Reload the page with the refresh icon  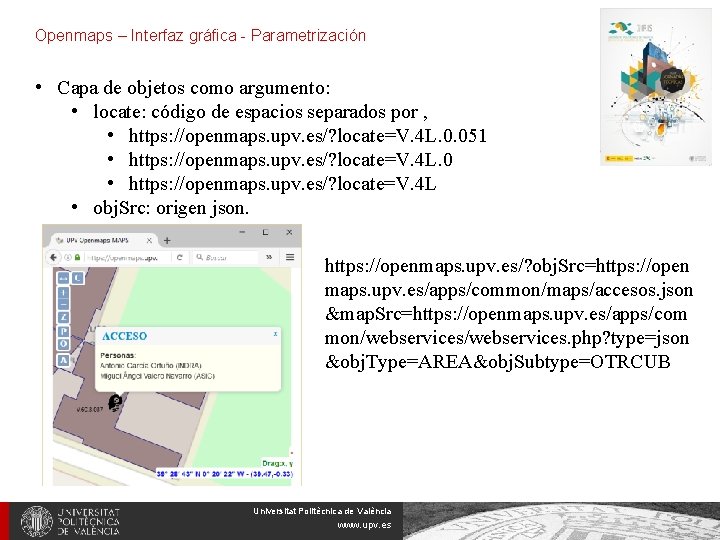tap(180, 258)
